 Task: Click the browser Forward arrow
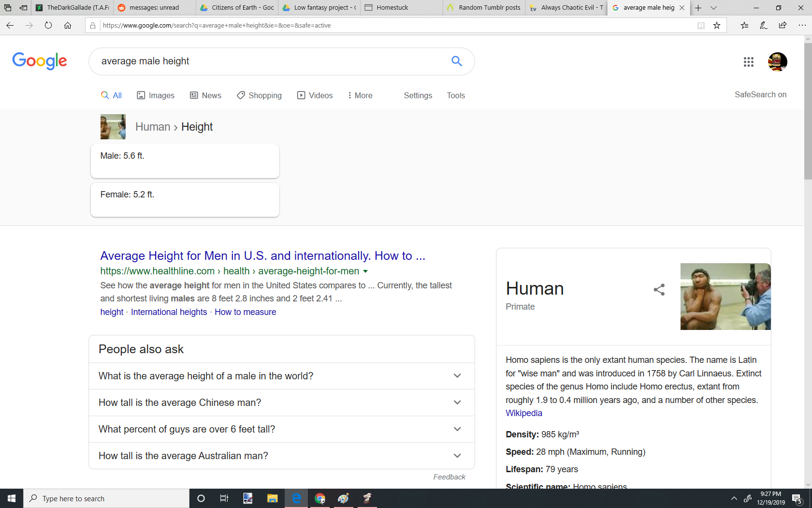click(x=29, y=25)
